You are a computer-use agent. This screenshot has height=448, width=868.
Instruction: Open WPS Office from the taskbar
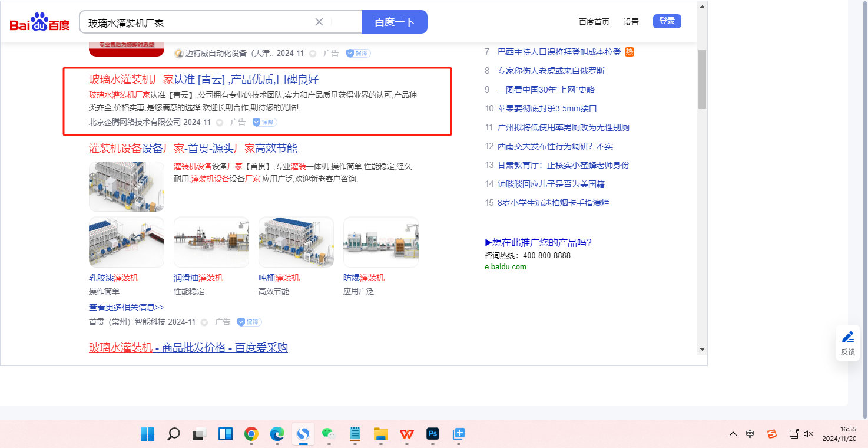(406, 434)
